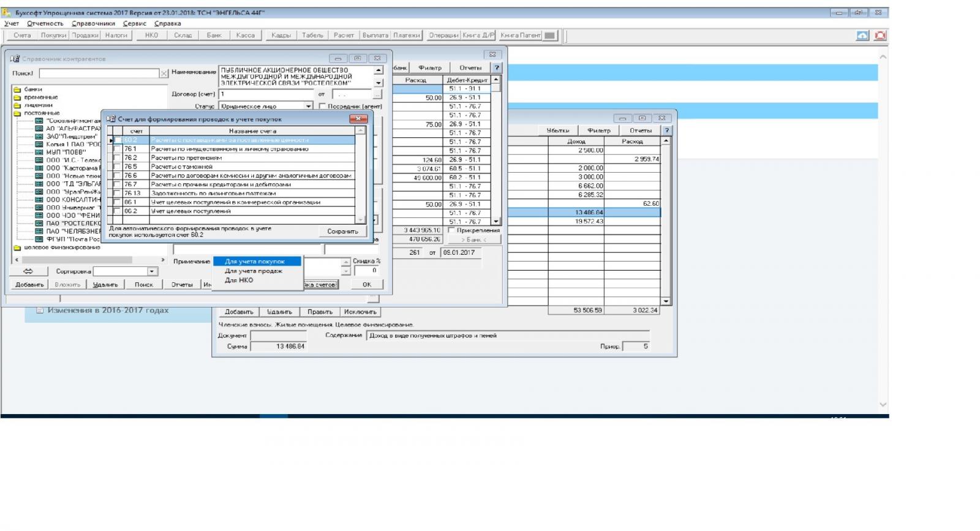Viewport: 980px width, 531px height.
Task: Select МУП "ПОЕВ" counterparty icon
Action: 39,153
